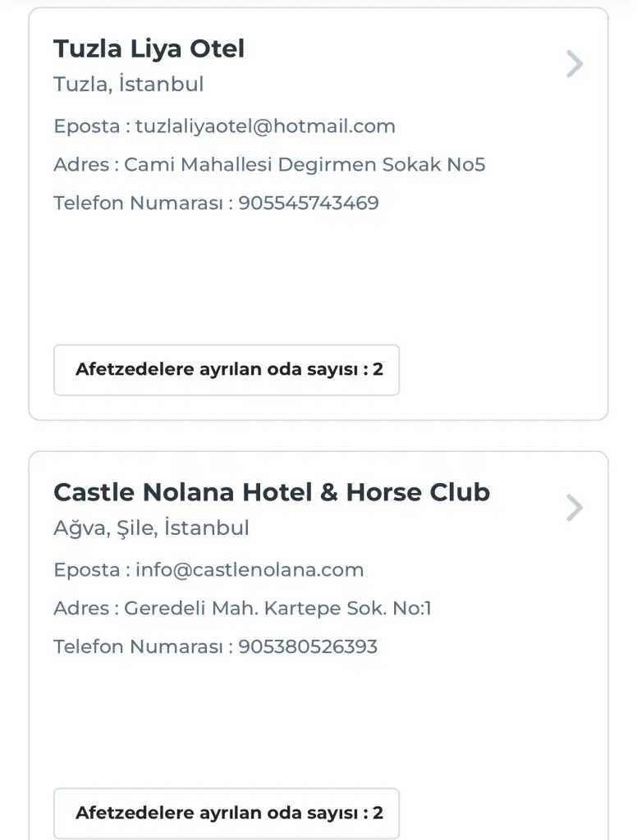Click the tuzlaliyaotel@hotmail.com email address
The image size is (637, 840).
265,126
